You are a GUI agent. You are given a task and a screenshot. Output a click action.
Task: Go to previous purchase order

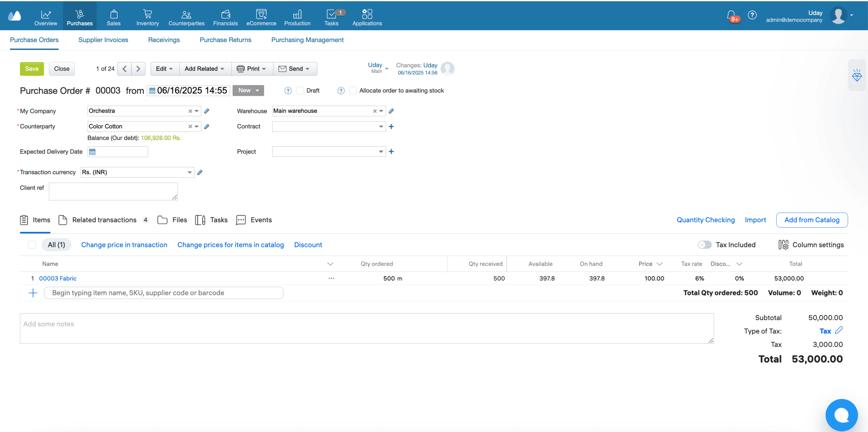124,69
